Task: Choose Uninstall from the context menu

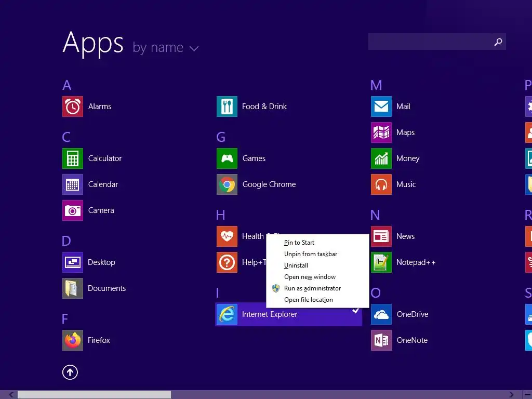Action: pos(296,265)
